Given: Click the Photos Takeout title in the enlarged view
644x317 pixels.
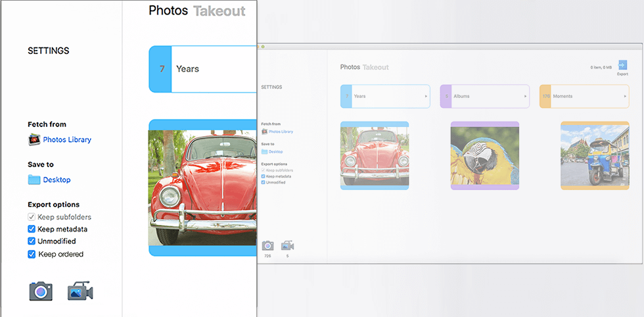Looking at the screenshot, I should coord(197,11).
